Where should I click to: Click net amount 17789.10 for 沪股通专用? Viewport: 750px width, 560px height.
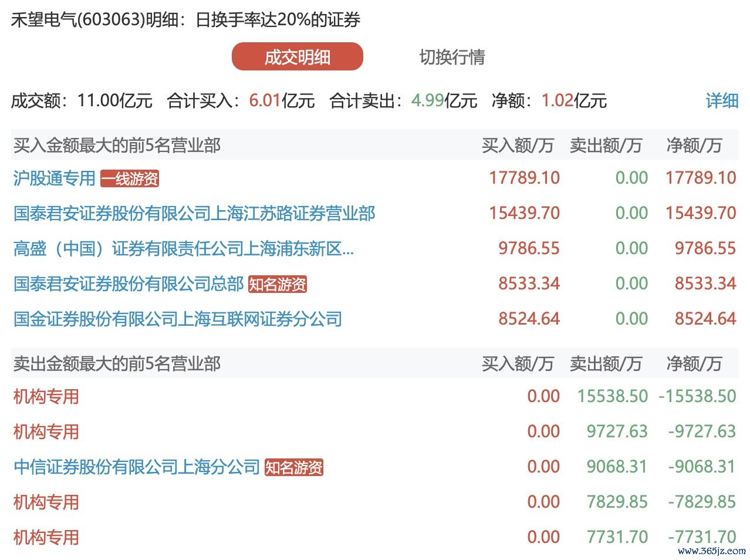[701, 178]
